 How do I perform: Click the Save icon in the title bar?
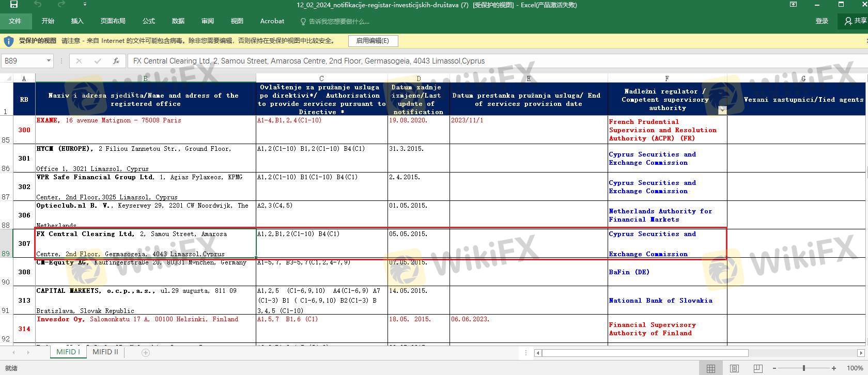tap(14, 5)
